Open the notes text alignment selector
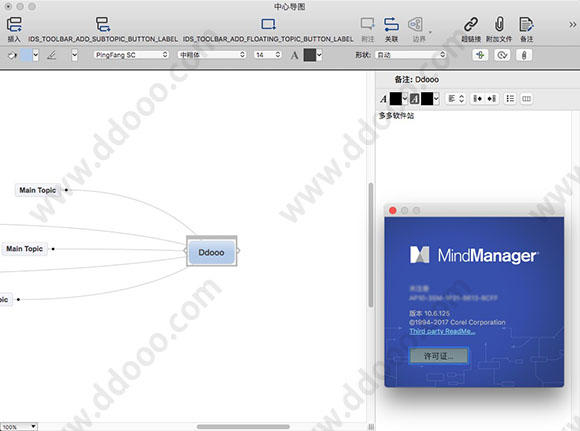Screen dimensions: 580x431 [456, 99]
